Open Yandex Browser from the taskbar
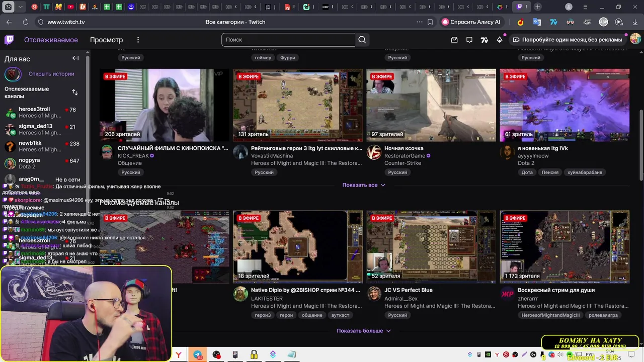This screenshot has width=644, height=362. (x=179, y=355)
